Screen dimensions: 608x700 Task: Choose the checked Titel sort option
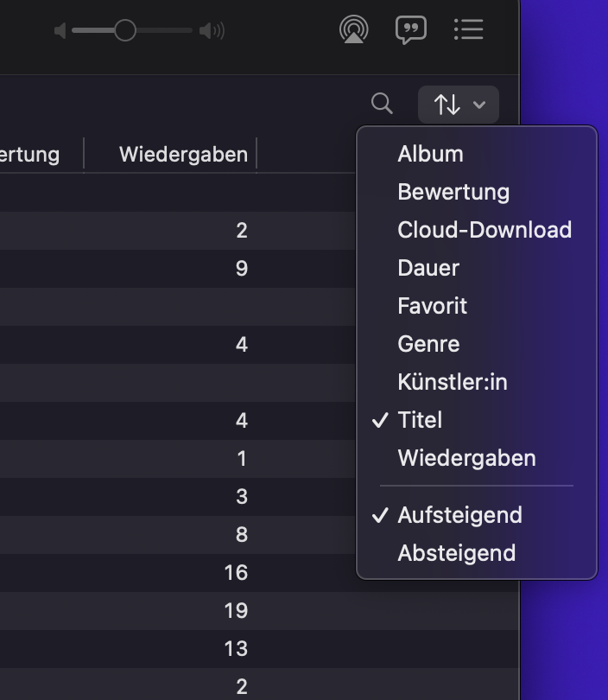(x=420, y=420)
